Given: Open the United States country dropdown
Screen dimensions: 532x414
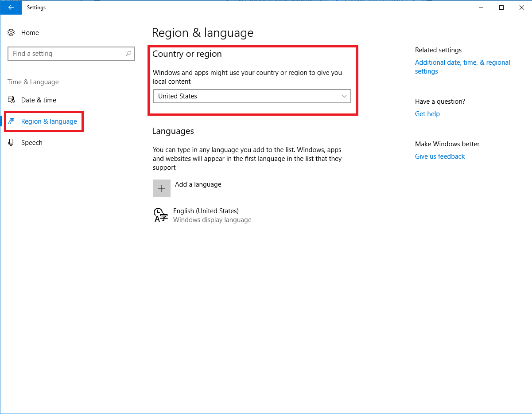Looking at the screenshot, I should 252,96.
